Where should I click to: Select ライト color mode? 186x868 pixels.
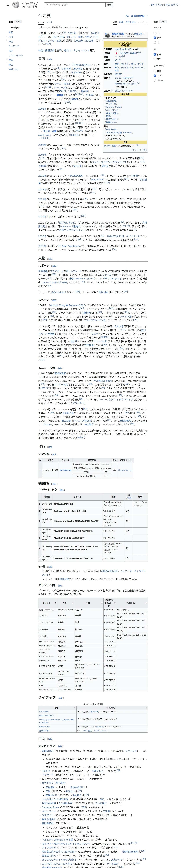155,76
